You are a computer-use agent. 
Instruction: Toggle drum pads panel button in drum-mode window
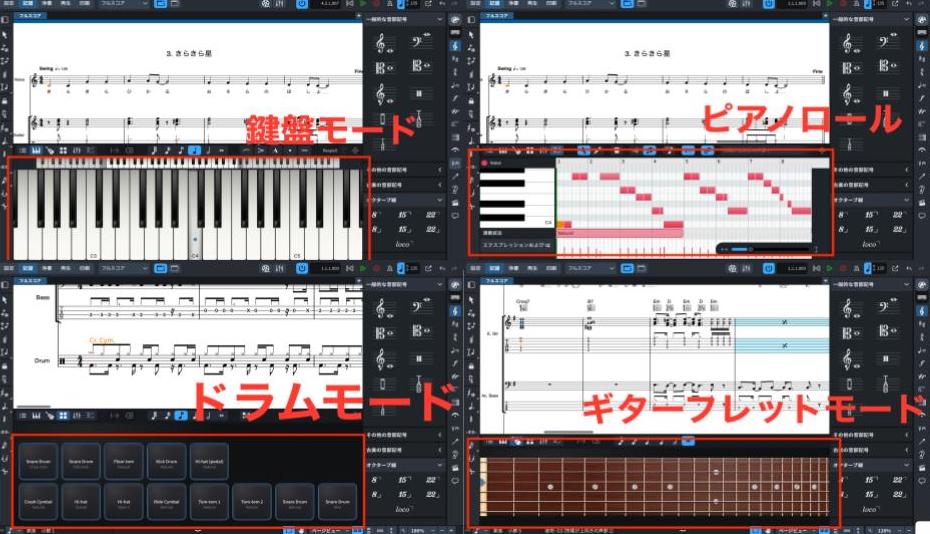tap(63, 416)
